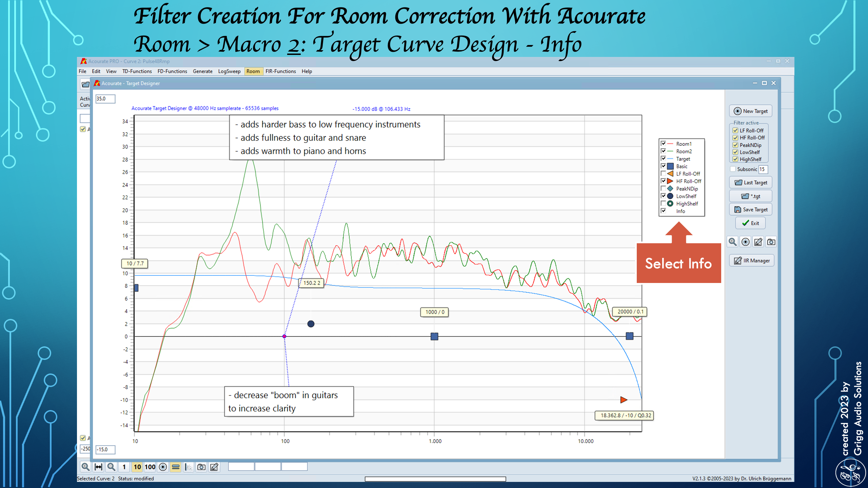The image size is (868, 488).
Task: Select the 10 scale button in bottom toolbar
Action: (137, 467)
